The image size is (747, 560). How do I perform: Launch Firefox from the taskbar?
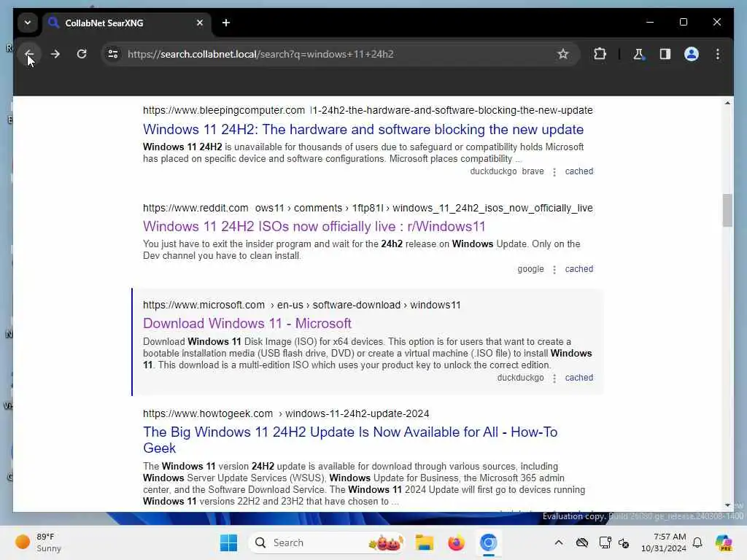tap(456, 542)
